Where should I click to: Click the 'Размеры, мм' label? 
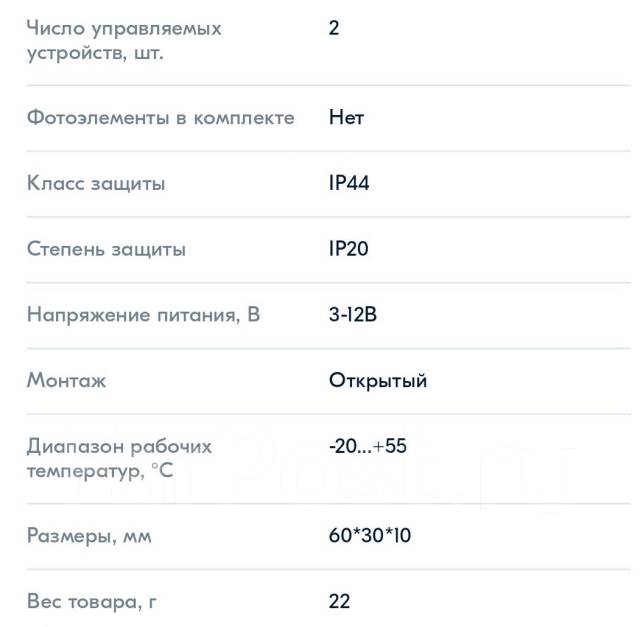[89, 536]
